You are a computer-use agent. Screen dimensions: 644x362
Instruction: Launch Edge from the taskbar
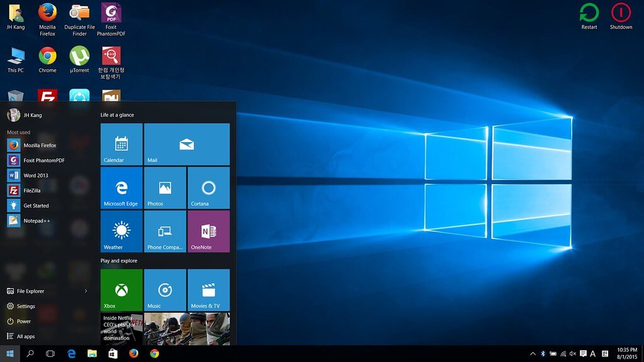coord(72,353)
